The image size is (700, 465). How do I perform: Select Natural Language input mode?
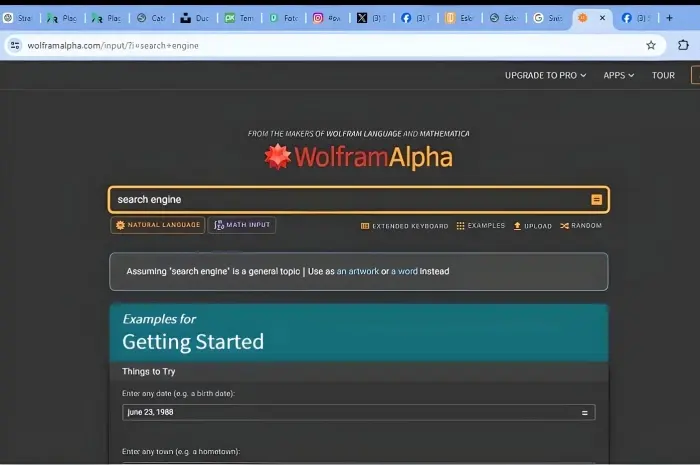[158, 225]
